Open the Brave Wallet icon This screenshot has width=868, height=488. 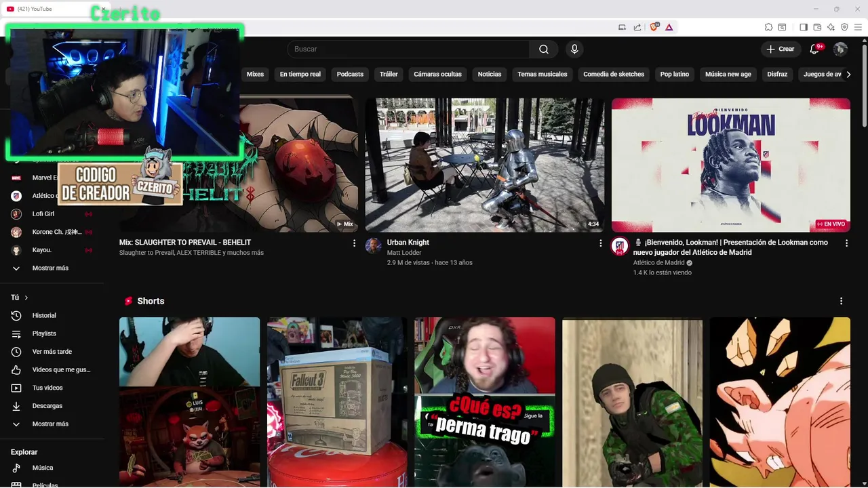[817, 27]
